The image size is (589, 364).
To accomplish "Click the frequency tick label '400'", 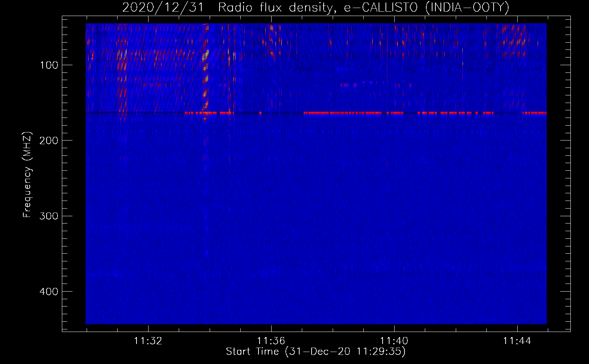I will (49, 292).
